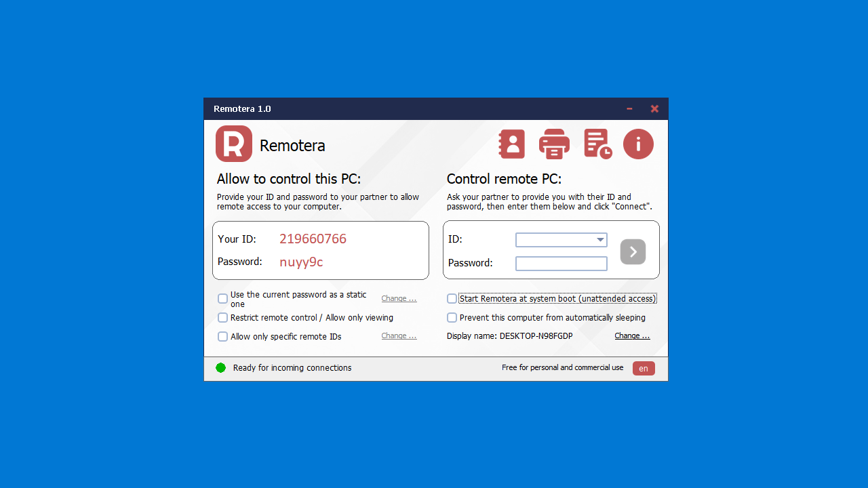Screen dimensions: 868x488
Task: Select the password value nuyy9c
Action: [302, 262]
